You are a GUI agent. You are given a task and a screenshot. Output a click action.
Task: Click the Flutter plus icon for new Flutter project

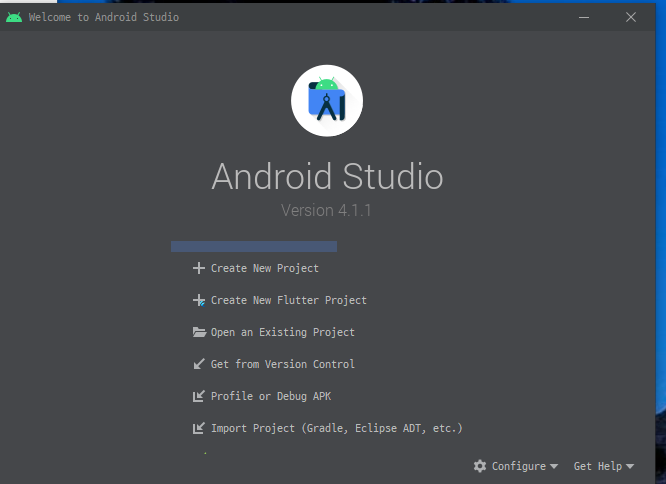(x=198, y=300)
